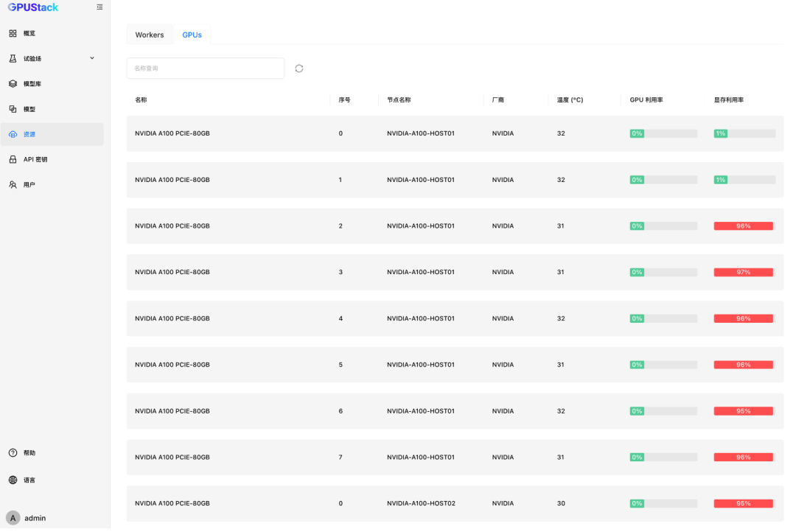Switch to the Workers tab
Screen dimensions: 796x532
tap(149, 35)
